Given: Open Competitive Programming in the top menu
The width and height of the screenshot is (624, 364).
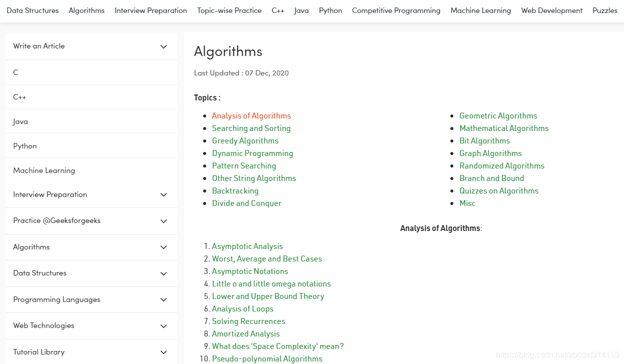Looking at the screenshot, I should pyautogui.click(x=396, y=10).
